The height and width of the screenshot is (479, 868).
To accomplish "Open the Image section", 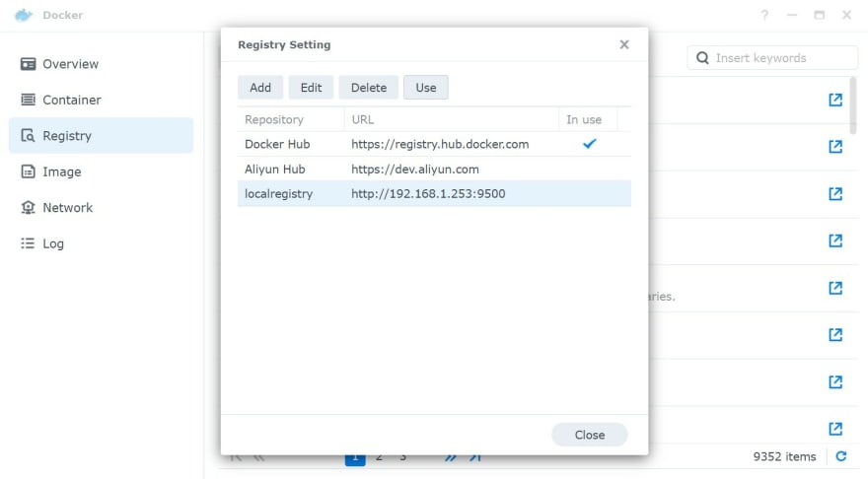I will point(101,172).
